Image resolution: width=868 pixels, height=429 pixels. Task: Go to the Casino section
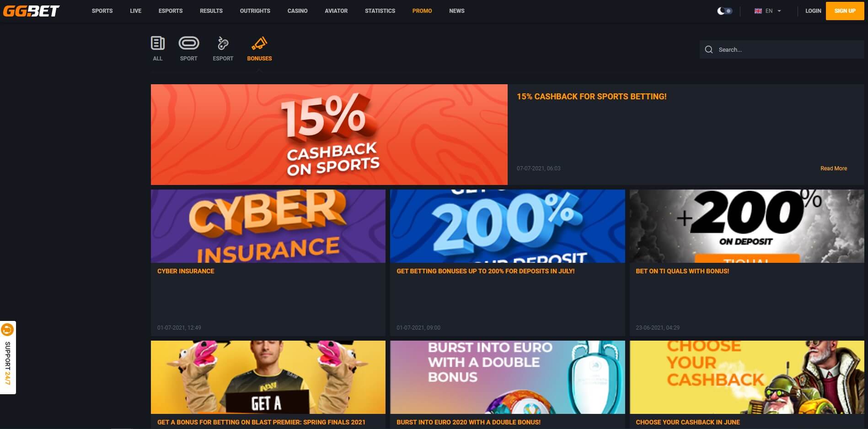(x=297, y=11)
